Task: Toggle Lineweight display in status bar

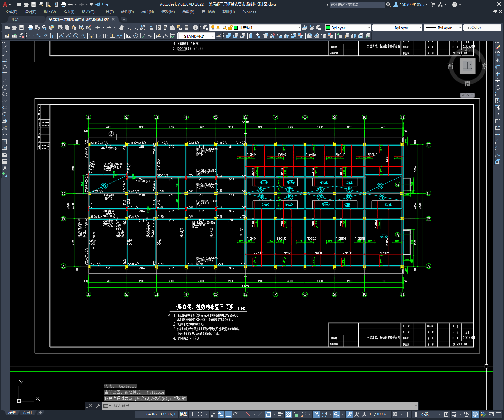Action: click(280, 414)
